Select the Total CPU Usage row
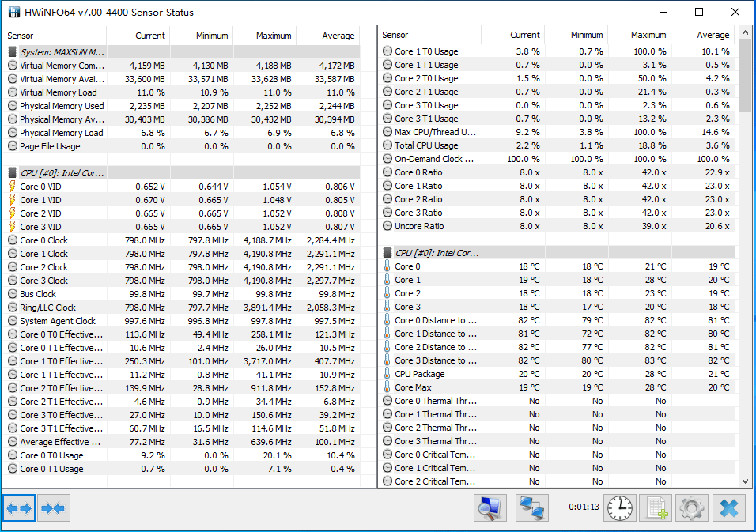The height and width of the screenshot is (532, 756). [557, 145]
